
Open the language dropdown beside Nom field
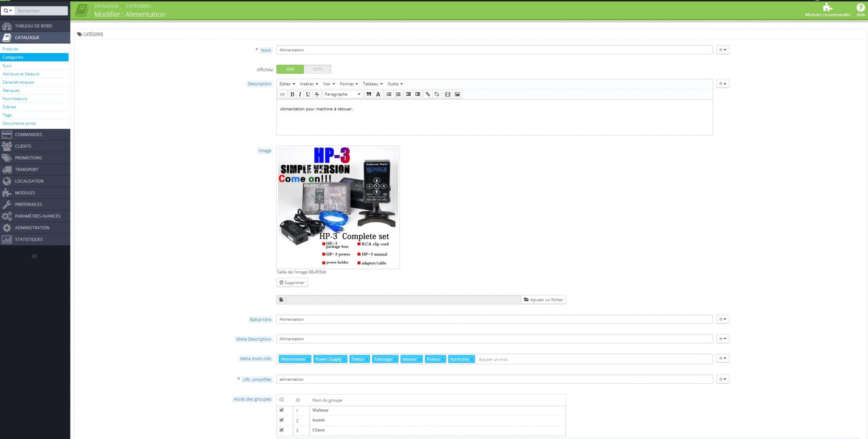(x=722, y=50)
